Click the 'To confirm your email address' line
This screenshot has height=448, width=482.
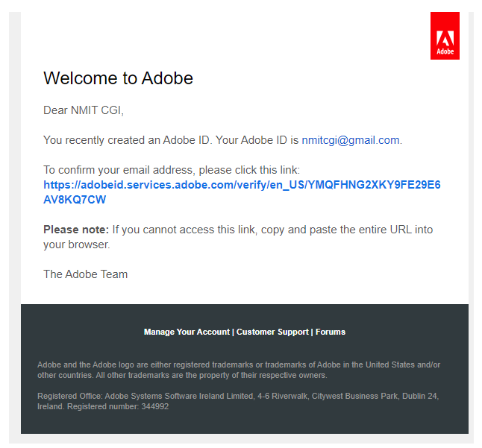click(172, 170)
